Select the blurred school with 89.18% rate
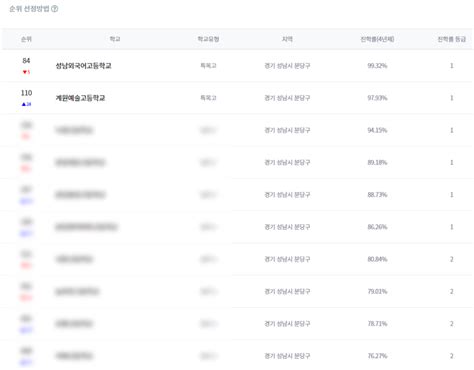Viewport: 474px width, 370px height. point(80,163)
